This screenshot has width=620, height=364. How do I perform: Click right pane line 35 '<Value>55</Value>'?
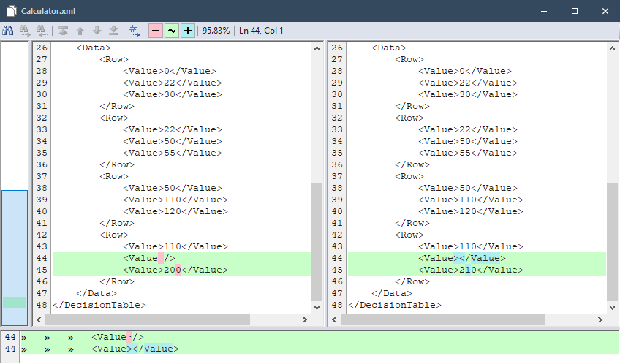pos(468,153)
